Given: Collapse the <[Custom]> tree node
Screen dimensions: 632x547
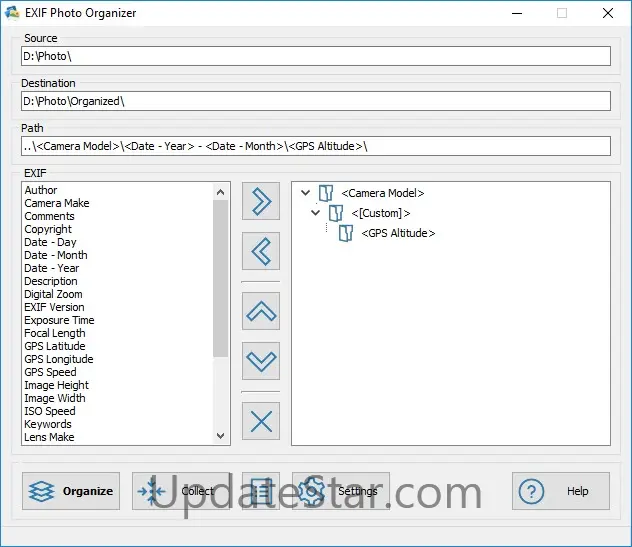Looking at the screenshot, I should coord(316,213).
